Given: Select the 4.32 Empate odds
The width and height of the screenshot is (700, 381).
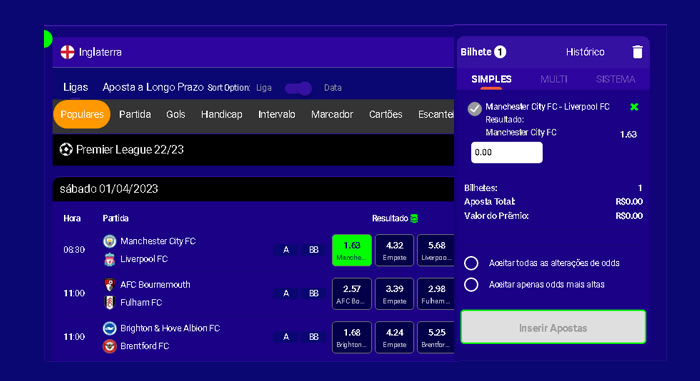Looking at the screenshot, I should pos(394,250).
